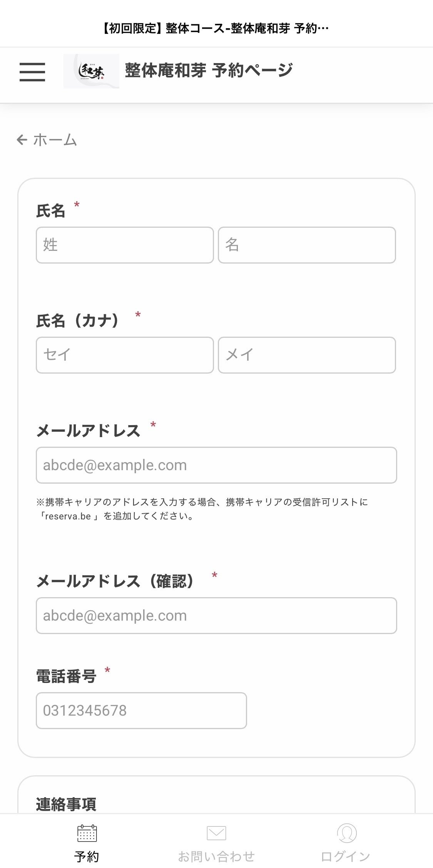Viewport: 433px width, 868px height.
Task: Tap the envelope icon in bottom bar
Action: (216, 833)
